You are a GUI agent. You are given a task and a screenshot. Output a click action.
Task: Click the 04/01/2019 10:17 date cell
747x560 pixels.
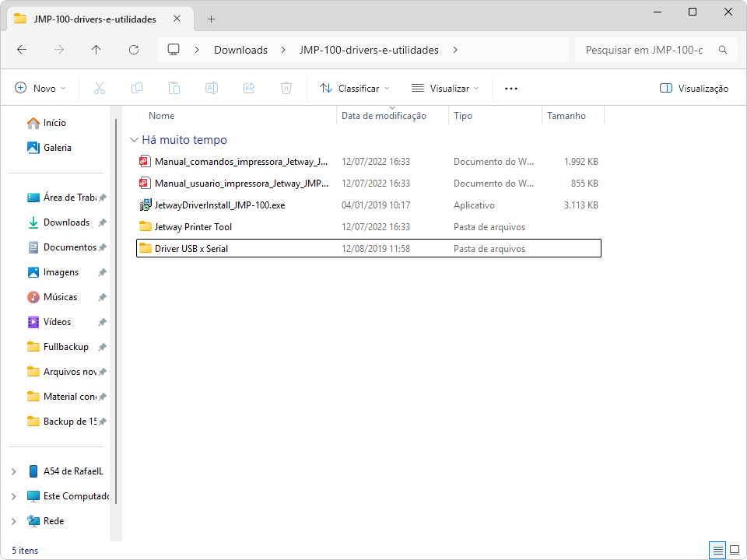coord(376,205)
